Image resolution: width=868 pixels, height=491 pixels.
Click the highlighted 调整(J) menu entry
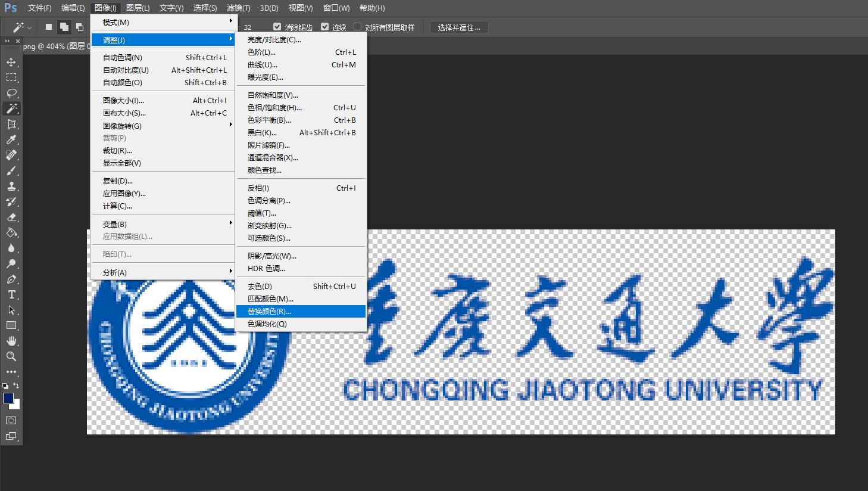[164, 40]
